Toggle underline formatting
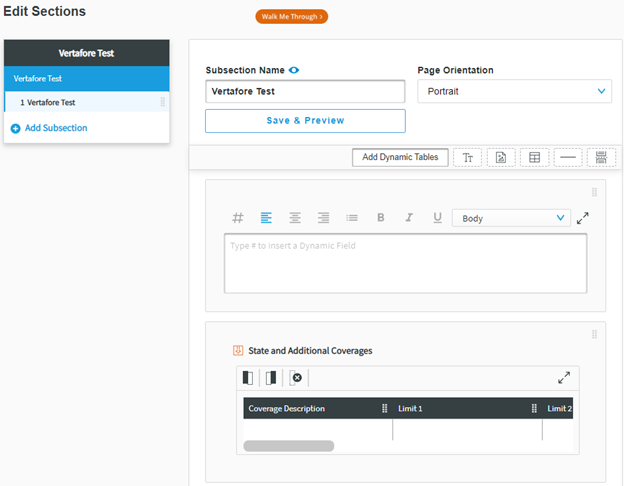 coord(437,218)
